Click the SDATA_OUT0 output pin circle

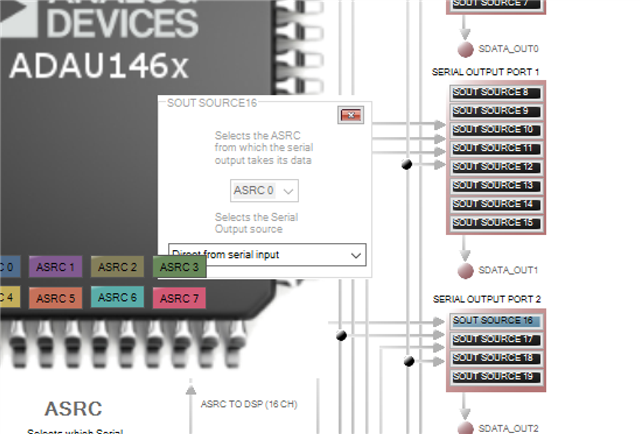tap(465, 49)
